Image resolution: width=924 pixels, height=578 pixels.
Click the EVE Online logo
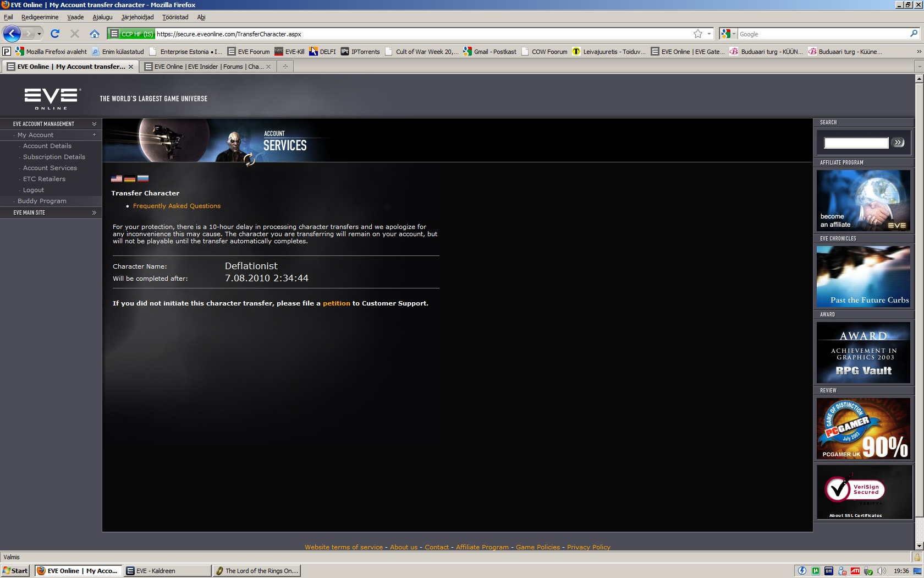(53, 98)
